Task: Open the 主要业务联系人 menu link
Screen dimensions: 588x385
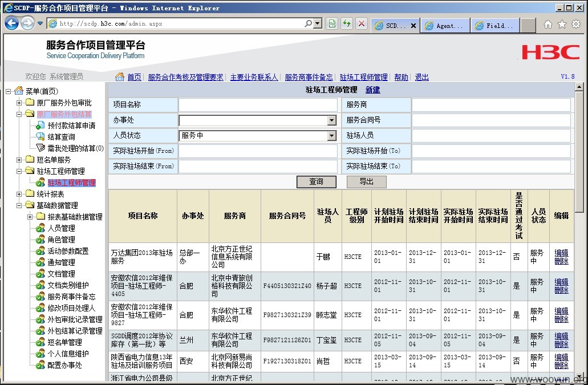Action: [254, 77]
